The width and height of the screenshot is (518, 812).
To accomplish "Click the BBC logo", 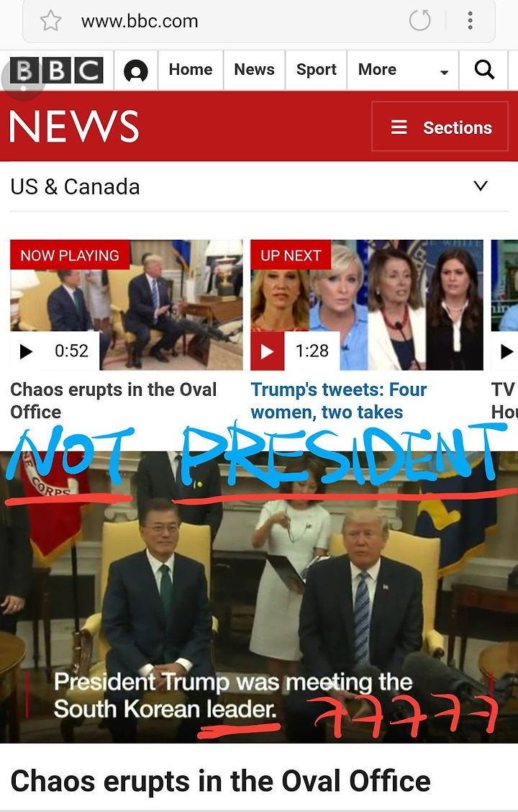I will 56,71.
